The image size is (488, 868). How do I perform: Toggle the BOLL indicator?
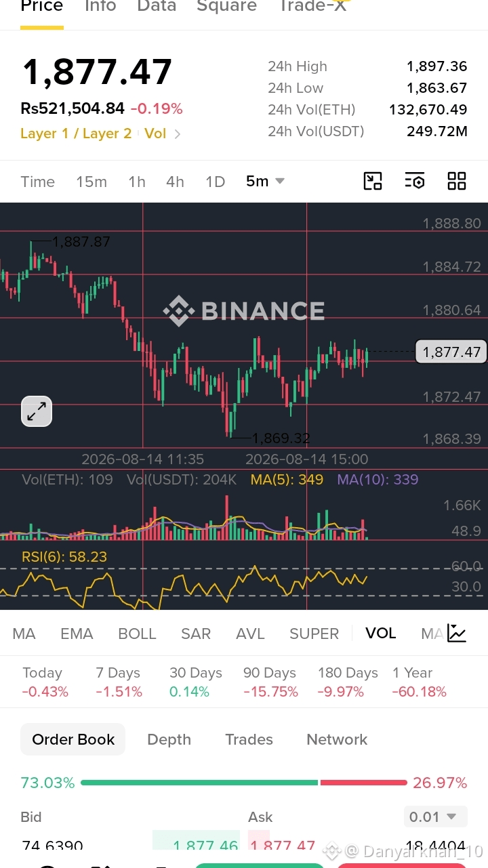(137, 634)
